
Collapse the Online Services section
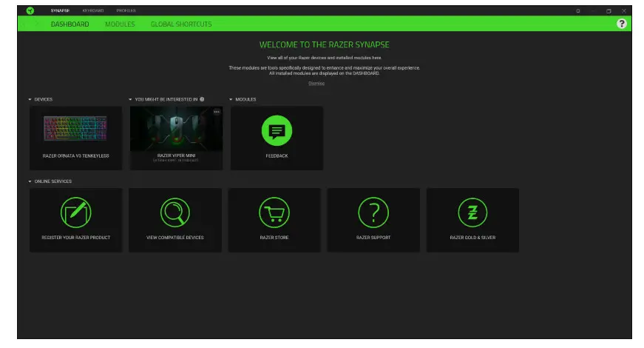(30, 181)
